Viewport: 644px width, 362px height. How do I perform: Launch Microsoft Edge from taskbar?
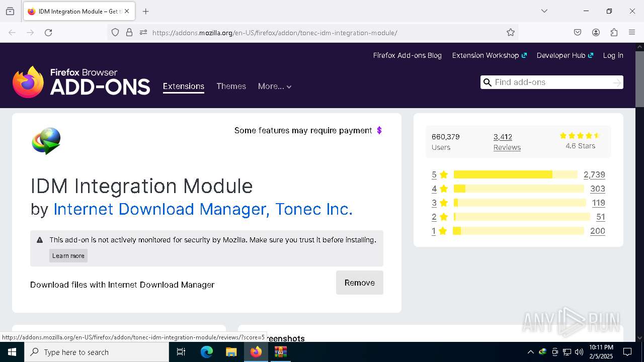pos(207,352)
